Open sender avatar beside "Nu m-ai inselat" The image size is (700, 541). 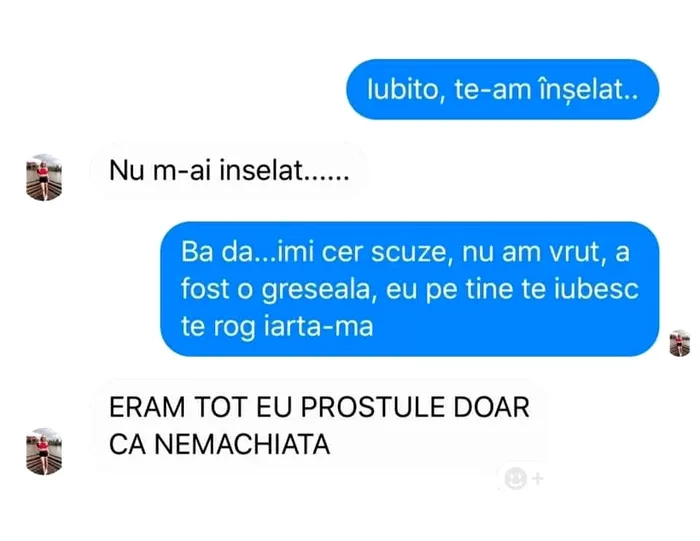point(44,177)
